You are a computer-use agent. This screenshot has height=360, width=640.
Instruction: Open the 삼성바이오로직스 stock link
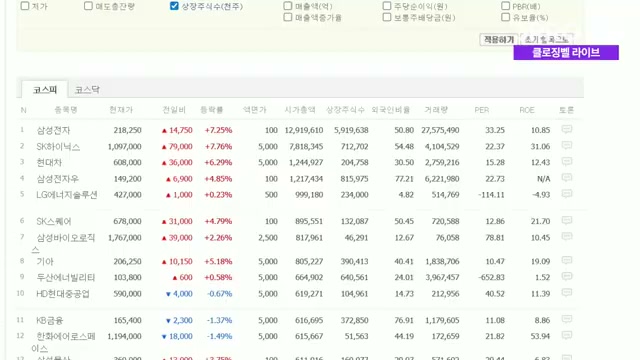(x=64, y=243)
